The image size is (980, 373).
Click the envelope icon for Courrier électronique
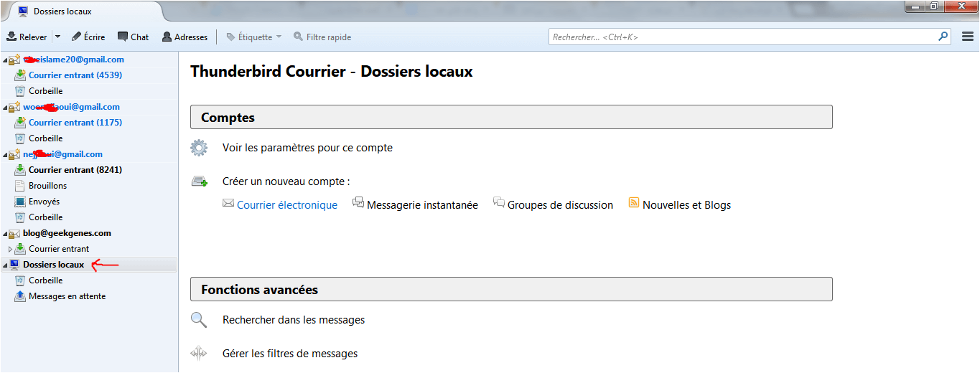click(228, 204)
